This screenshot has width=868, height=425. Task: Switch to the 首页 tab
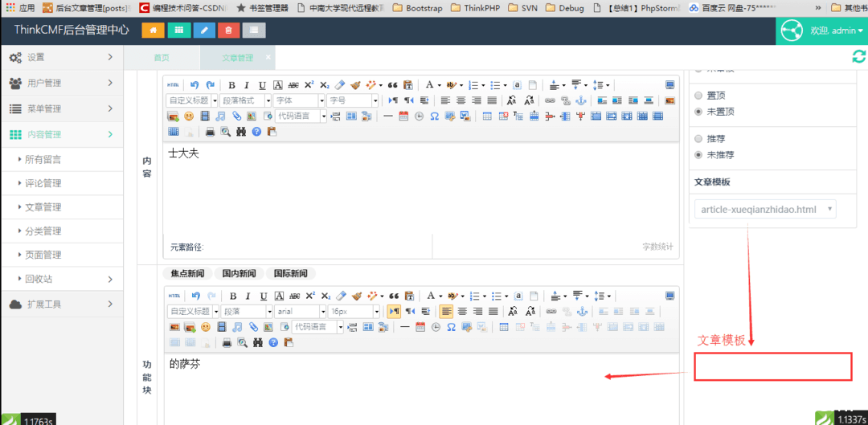click(162, 58)
